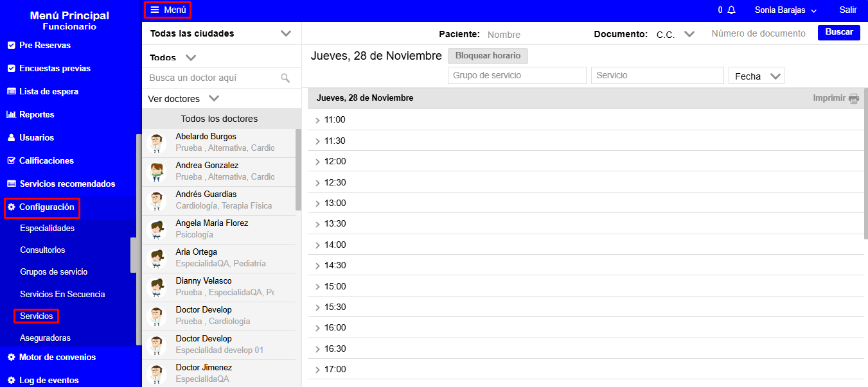Click the Configuración gear icon
Image resolution: width=868 pixels, height=387 pixels.
(12, 207)
